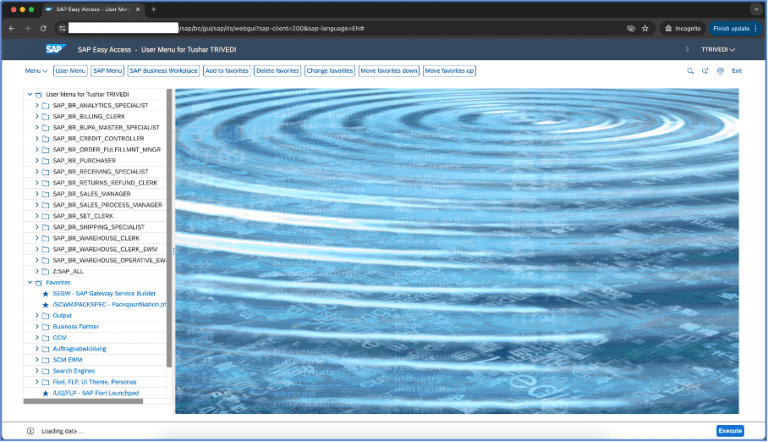
Task: Select the Z:SAP_ALL tree item
Action: [68, 271]
